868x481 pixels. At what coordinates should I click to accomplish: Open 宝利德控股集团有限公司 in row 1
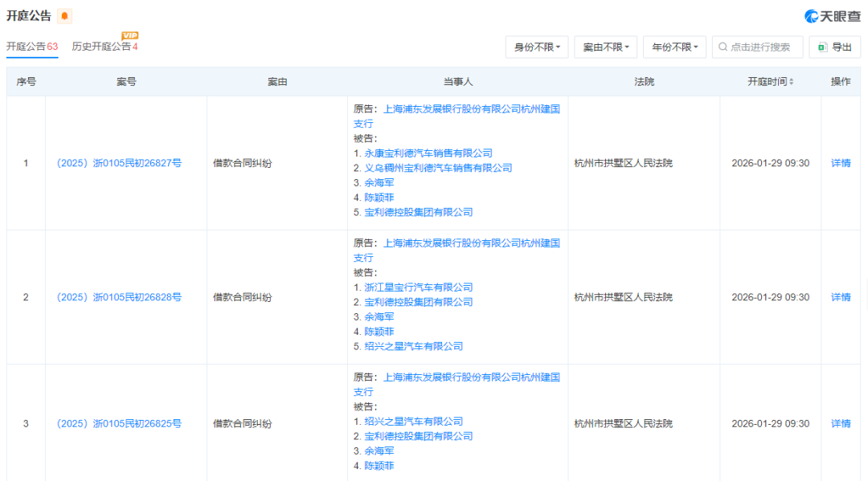click(x=419, y=212)
